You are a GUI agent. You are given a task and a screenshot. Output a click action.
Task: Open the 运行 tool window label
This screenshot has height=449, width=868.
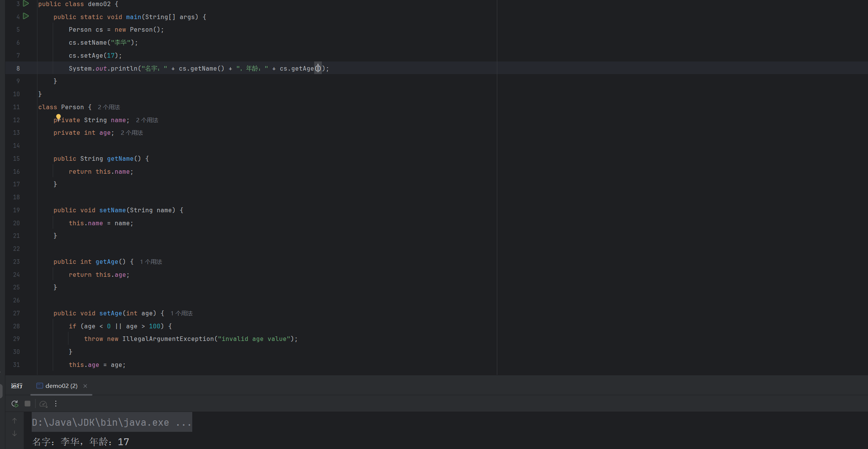click(x=17, y=386)
